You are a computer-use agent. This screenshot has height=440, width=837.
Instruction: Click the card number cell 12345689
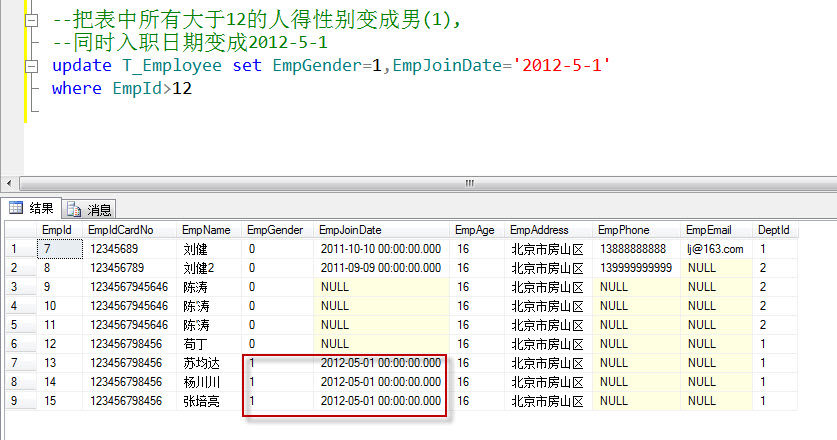(x=129, y=249)
